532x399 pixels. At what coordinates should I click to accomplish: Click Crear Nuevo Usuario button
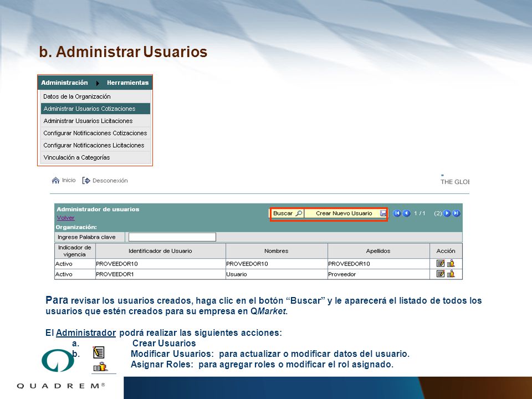coord(346,213)
